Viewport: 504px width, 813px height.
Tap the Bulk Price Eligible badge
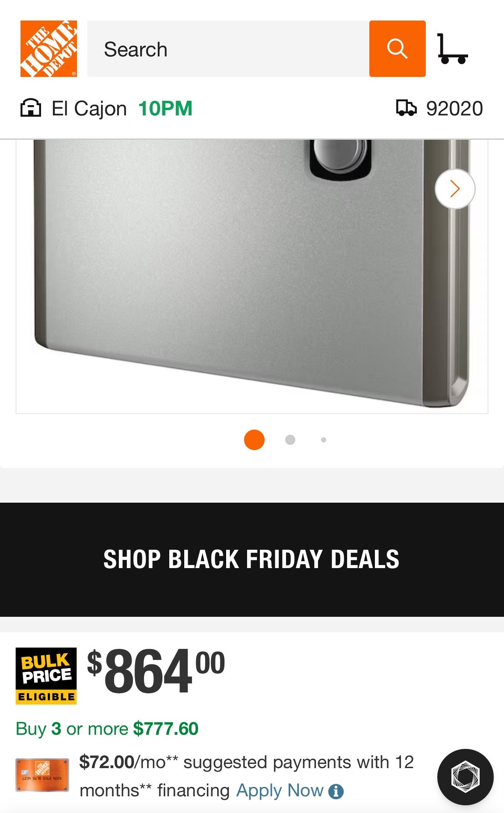[x=46, y=676]
